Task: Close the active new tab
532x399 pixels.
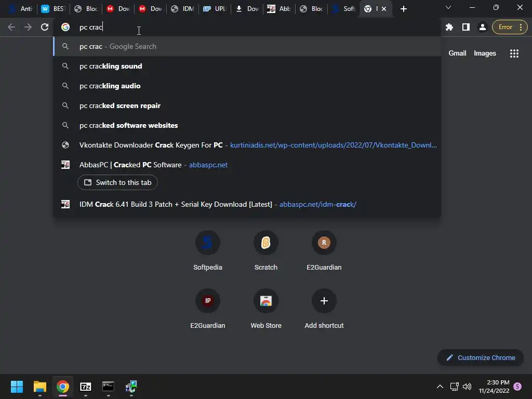Action: (x=384, y=9)
